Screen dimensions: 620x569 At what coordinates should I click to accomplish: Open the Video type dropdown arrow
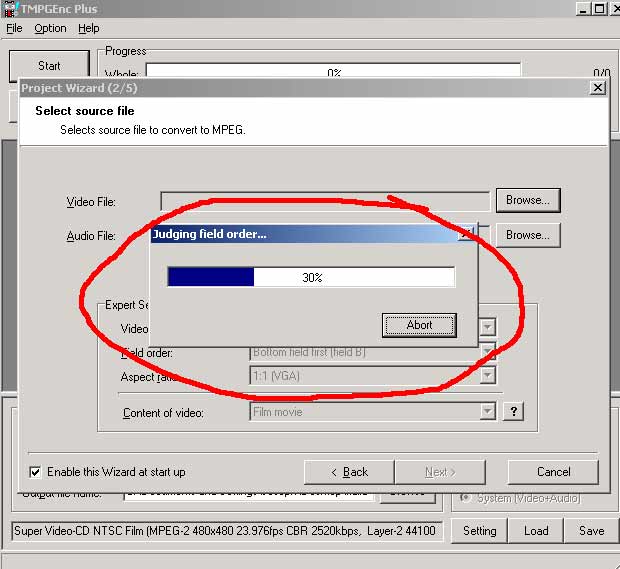pyautogui.click(x=488, y=327)
